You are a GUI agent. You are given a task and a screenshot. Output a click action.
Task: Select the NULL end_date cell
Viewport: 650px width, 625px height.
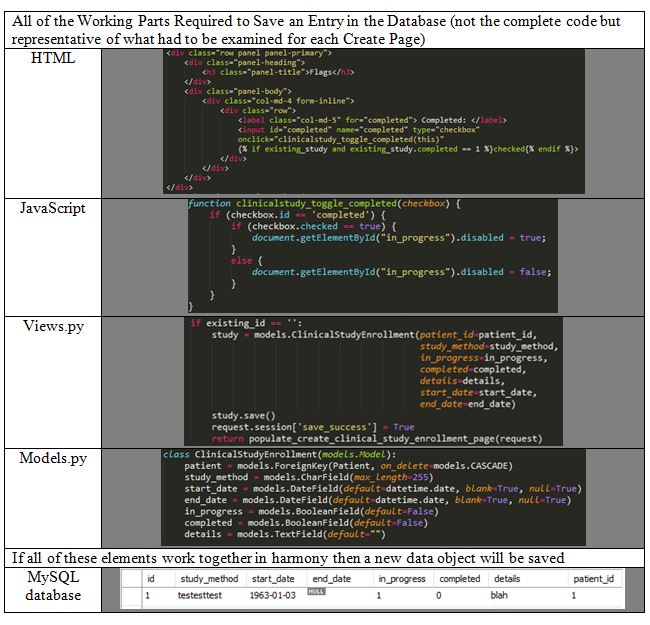316,591
